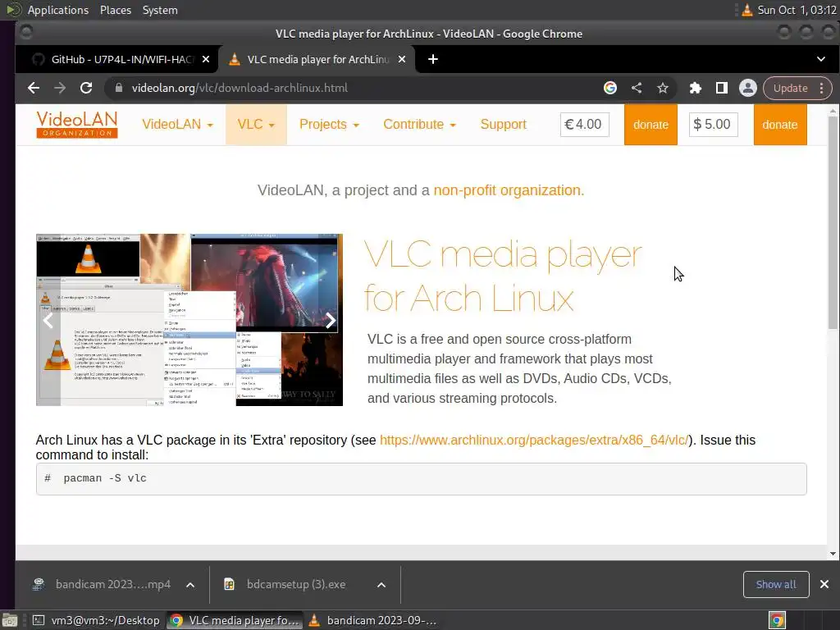The image size is (840, 630).
Task: Open Applications menu in top panel
Action: pos(58,10)
